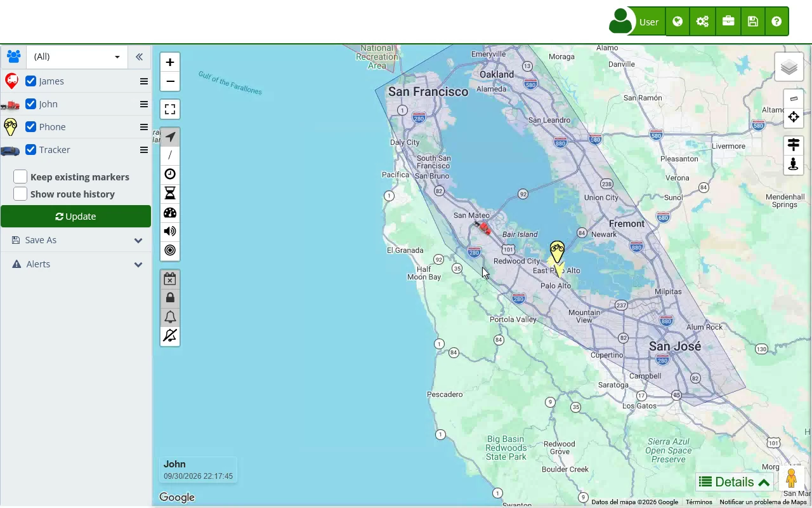Open the globe map icon in header
The height and width of the screenshot is (508, 812).
(x=678, y=22)
